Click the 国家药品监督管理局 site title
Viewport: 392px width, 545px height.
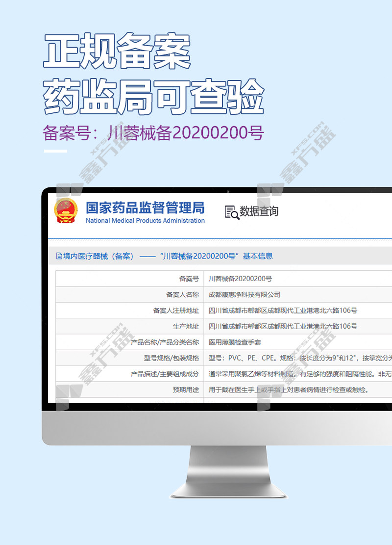click(145, 208)
